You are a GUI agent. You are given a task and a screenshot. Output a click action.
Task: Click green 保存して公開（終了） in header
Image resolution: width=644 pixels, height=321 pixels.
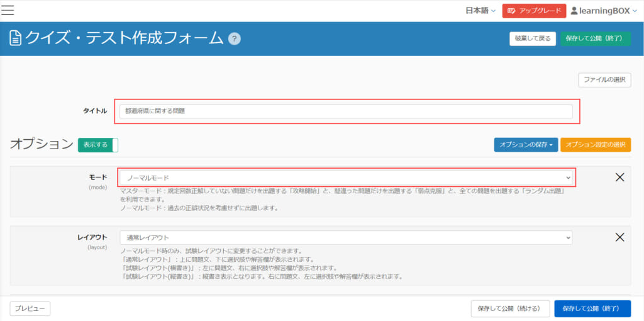point(594,38)
